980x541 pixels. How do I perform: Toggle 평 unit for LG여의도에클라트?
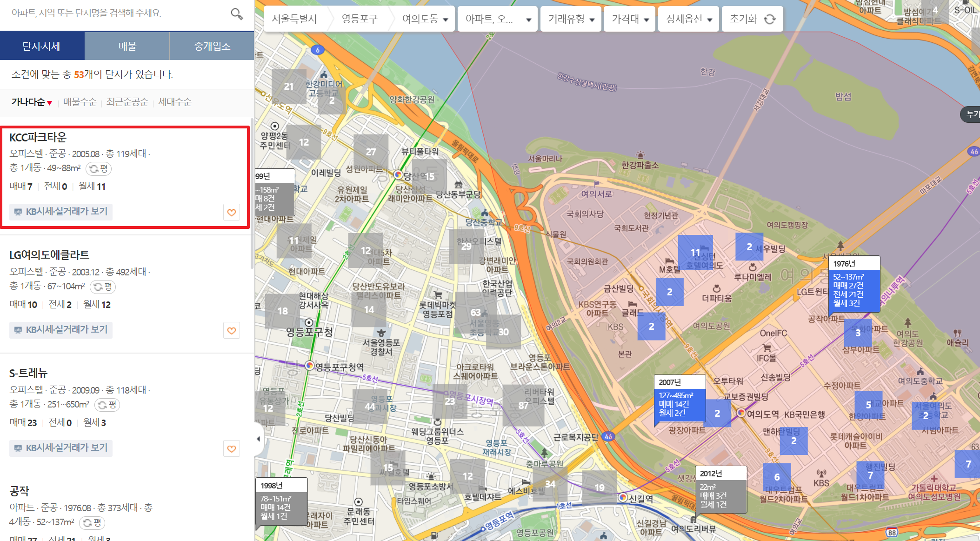[x=103, y=287]
